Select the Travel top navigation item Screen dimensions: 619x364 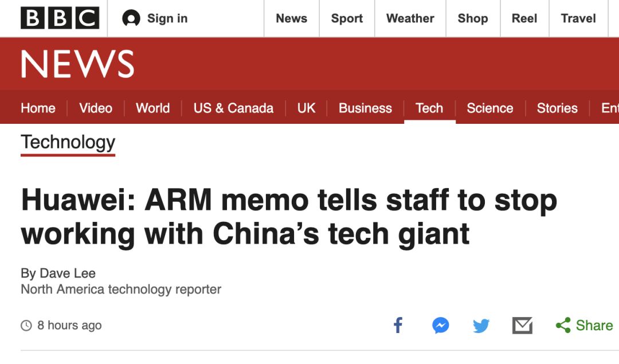click(578, 18)
